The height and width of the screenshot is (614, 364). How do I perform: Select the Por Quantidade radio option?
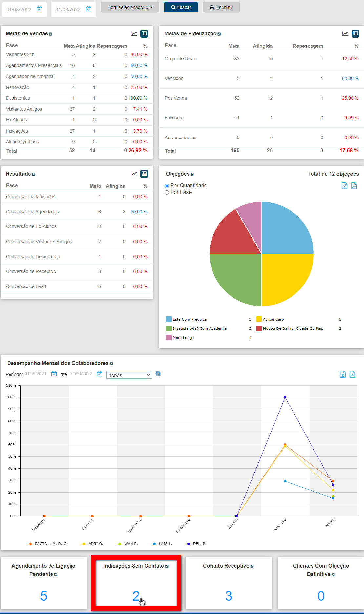167,186
